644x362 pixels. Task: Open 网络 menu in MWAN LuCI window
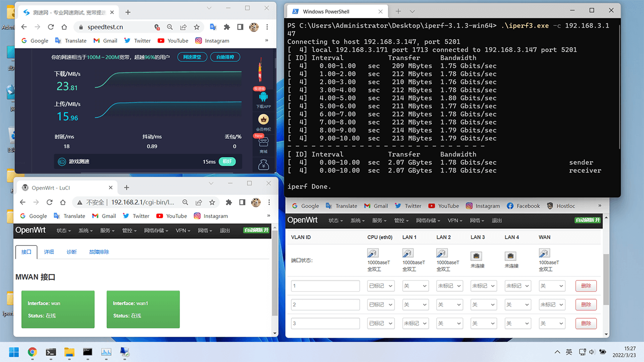tap(205, 230)
